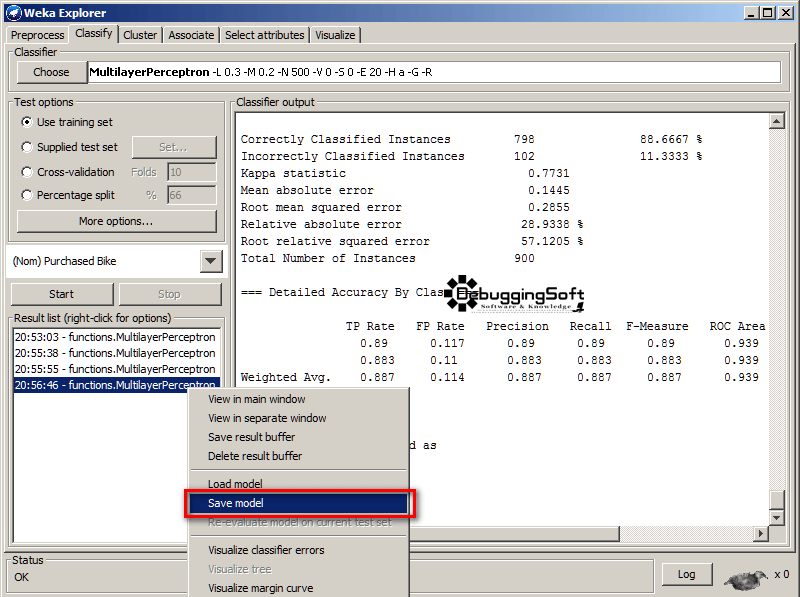Click the output scrollbar down arrow

[x=777, y=517]
